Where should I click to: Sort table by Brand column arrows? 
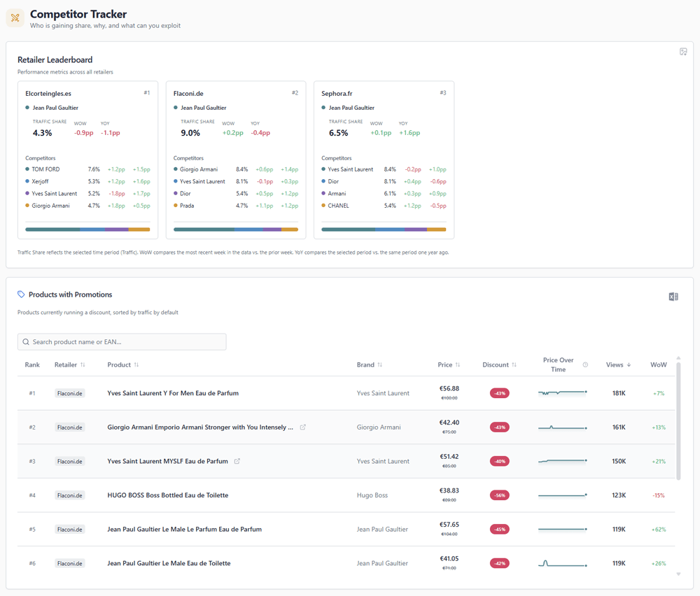pyautogui.click(x=380, y=365)
